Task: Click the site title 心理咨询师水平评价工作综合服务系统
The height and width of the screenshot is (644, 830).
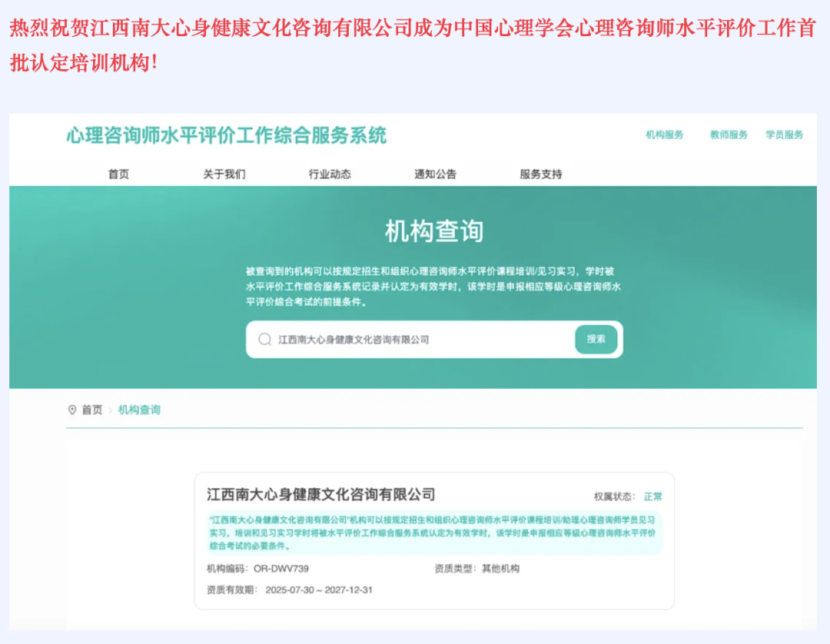Action: click(x=227, y=136)
